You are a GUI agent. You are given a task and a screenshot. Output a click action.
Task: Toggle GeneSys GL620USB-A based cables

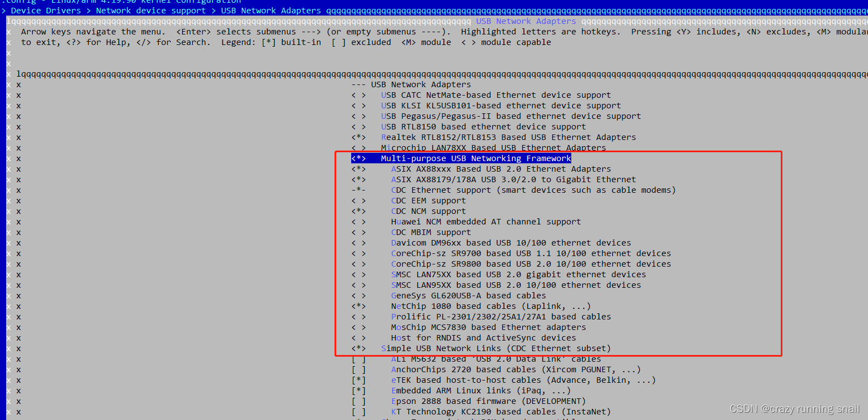point(448,296)
